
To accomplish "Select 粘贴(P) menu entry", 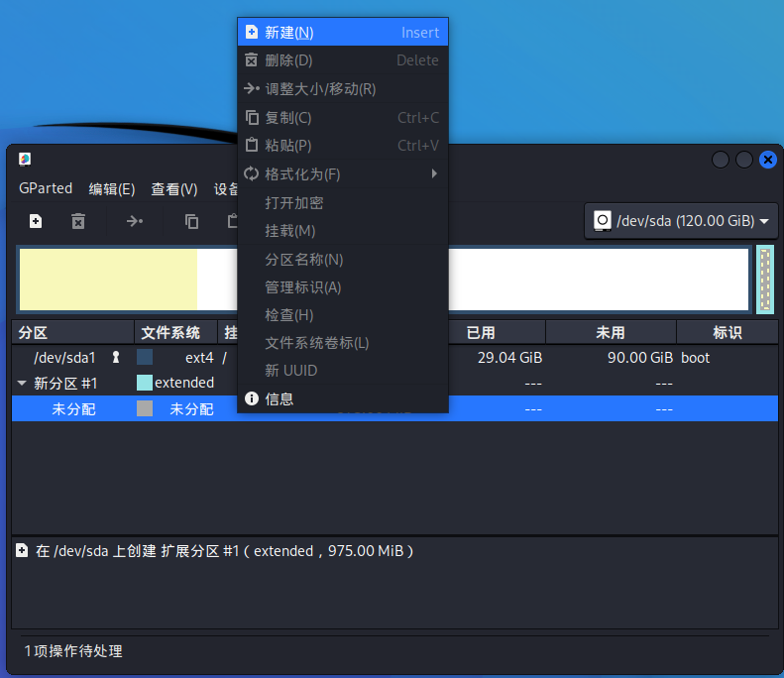I will [x=343, y=146].
